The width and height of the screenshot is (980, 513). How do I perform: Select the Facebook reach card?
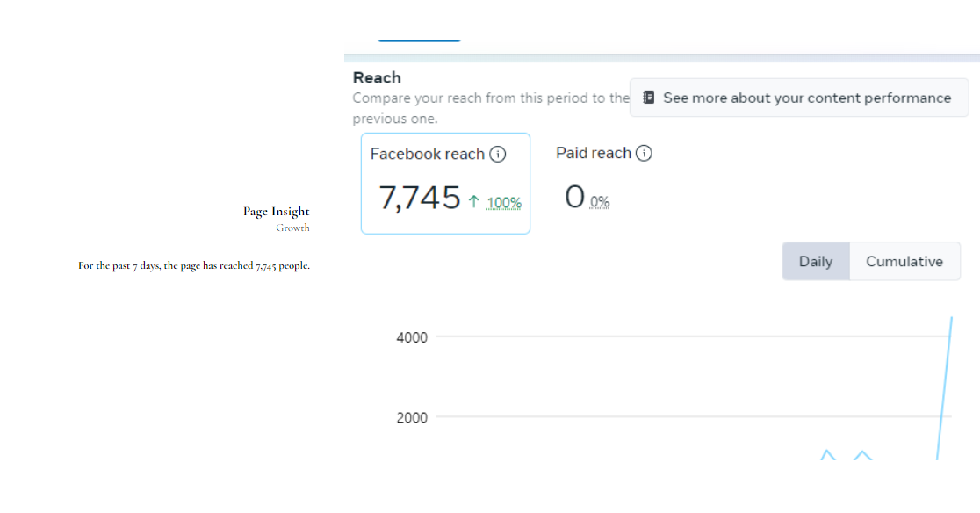click(445, 184)
